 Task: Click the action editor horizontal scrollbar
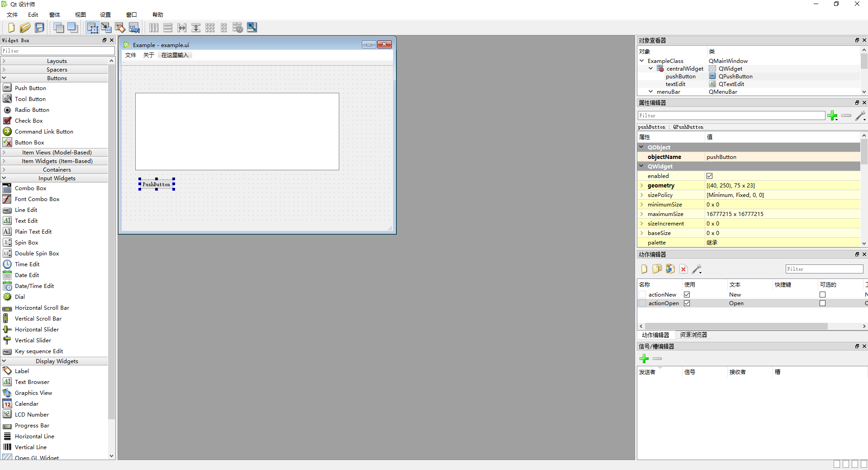coord(736,326)
